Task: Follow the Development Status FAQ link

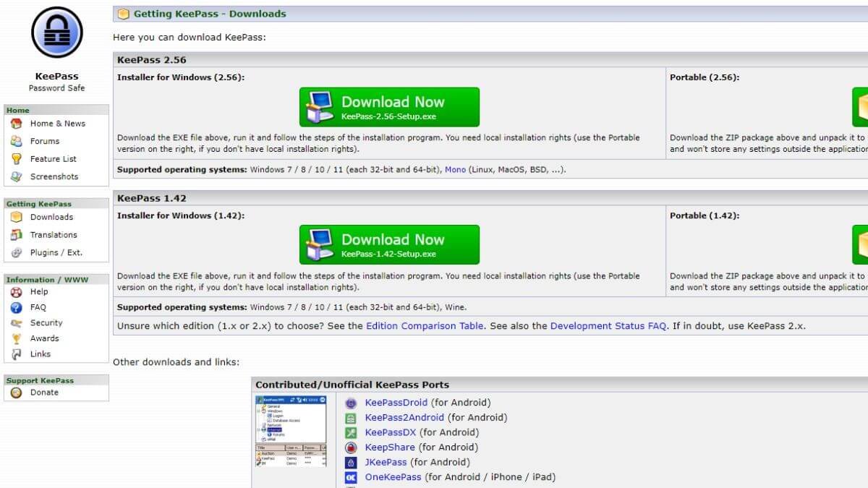Action: coord(608,326)
